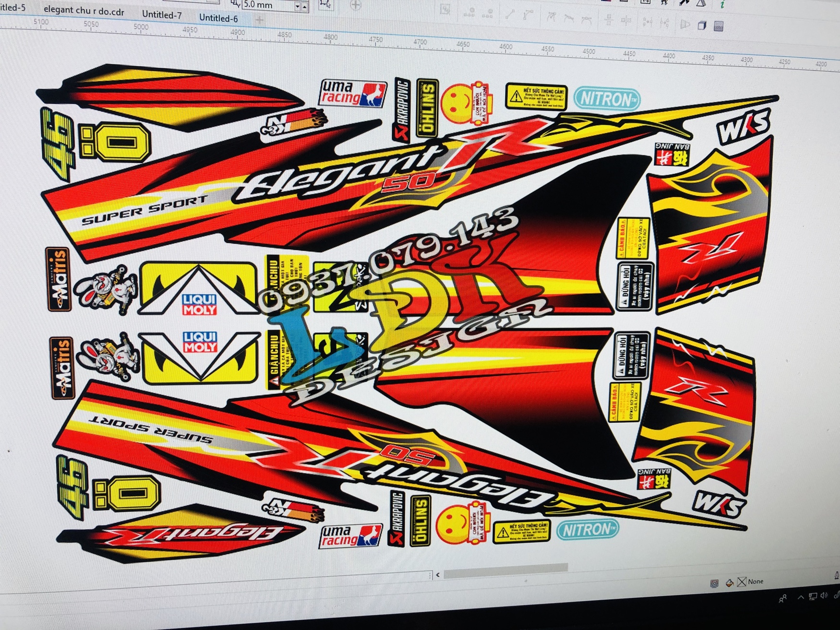Image resolution: width=840 pixels, height=630 pixels.
Task: Click the greyed reflect nodes horizontally icon
Action: [648, 22]
